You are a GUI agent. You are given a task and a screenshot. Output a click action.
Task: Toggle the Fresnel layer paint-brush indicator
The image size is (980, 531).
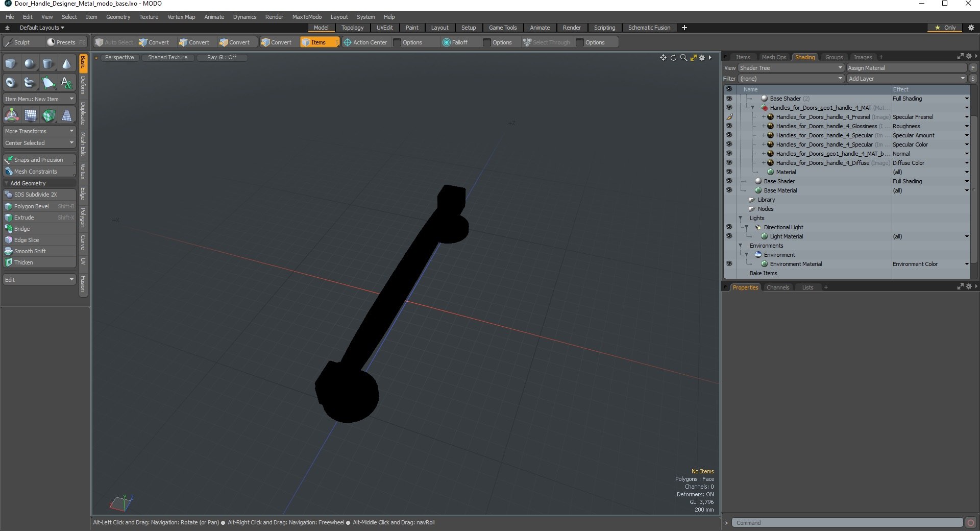click(729, 117)
